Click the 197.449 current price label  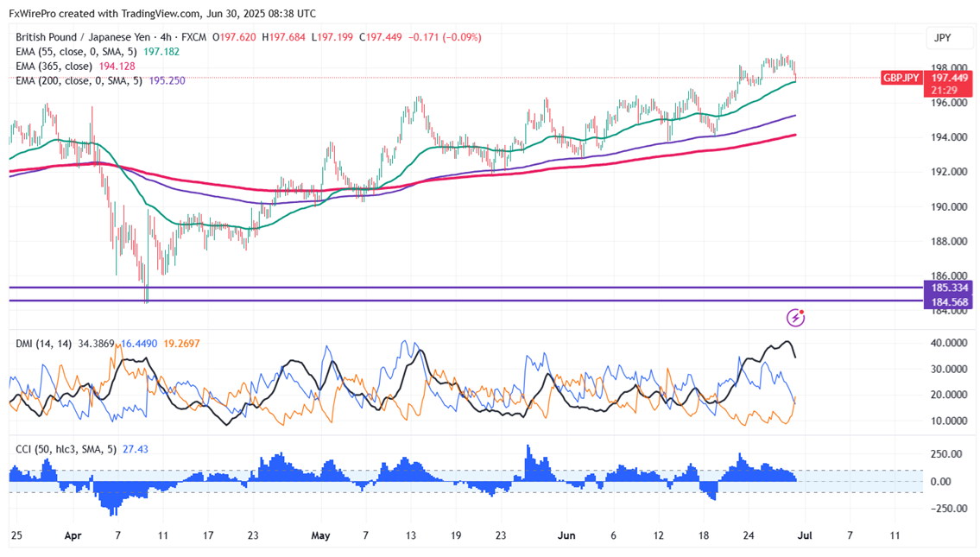click(949, 78)
